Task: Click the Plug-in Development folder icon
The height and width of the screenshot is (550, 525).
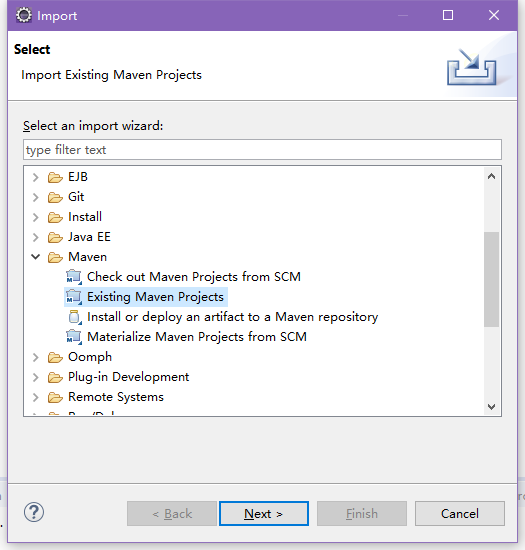Action: (x=55, y=377)
